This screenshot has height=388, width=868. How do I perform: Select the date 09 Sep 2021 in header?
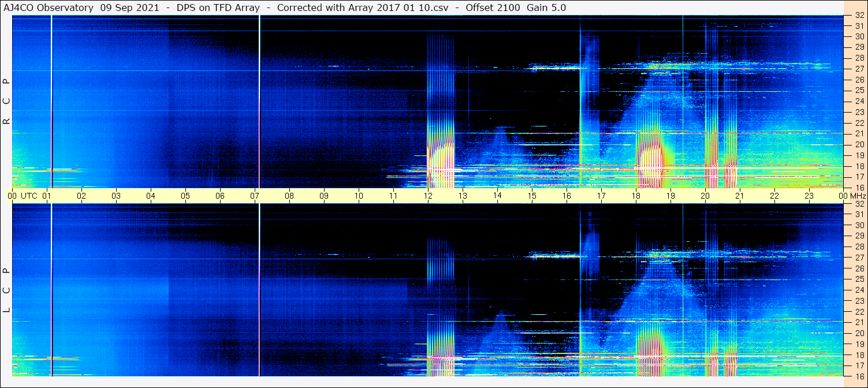[129, 8]
